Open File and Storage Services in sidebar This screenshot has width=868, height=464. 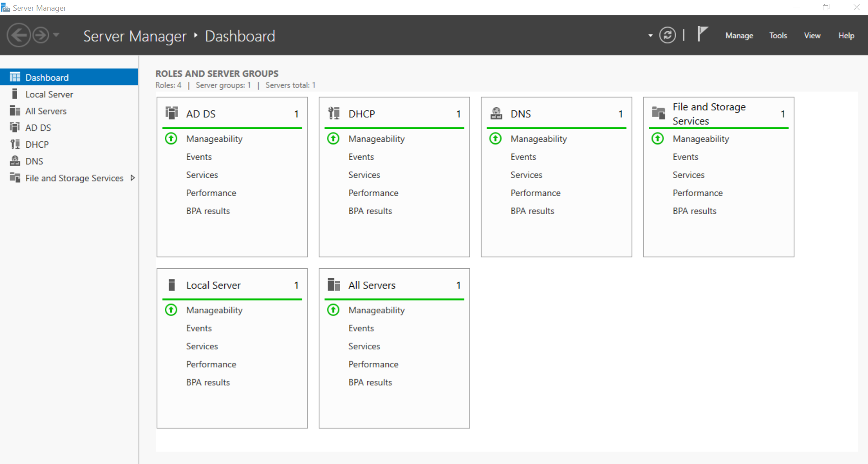coord(69,178)
